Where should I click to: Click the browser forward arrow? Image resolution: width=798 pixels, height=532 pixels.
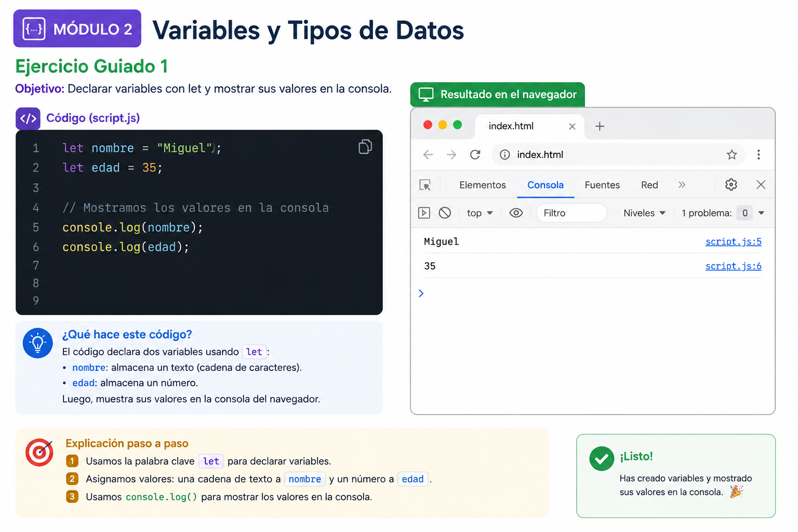pyautogui.click(x=451, y=155)
